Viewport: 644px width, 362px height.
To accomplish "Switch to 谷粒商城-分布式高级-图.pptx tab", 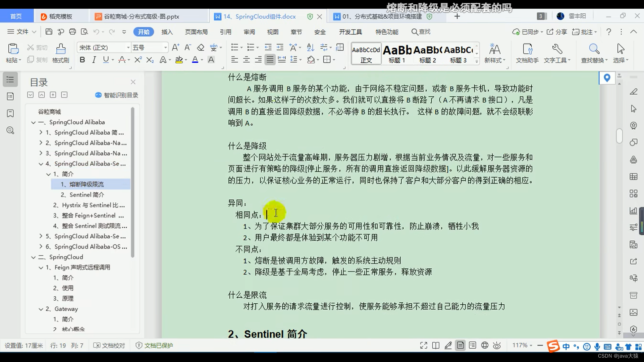I will 141,16.
